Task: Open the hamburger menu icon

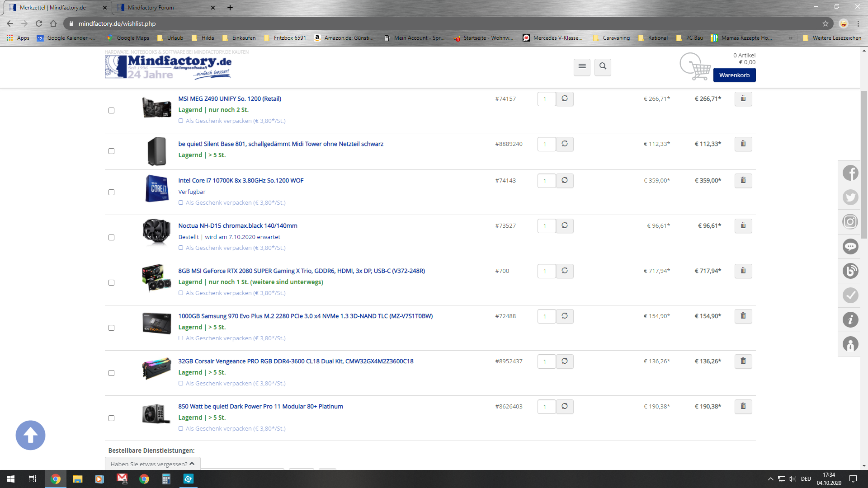Action: (582, 67)
